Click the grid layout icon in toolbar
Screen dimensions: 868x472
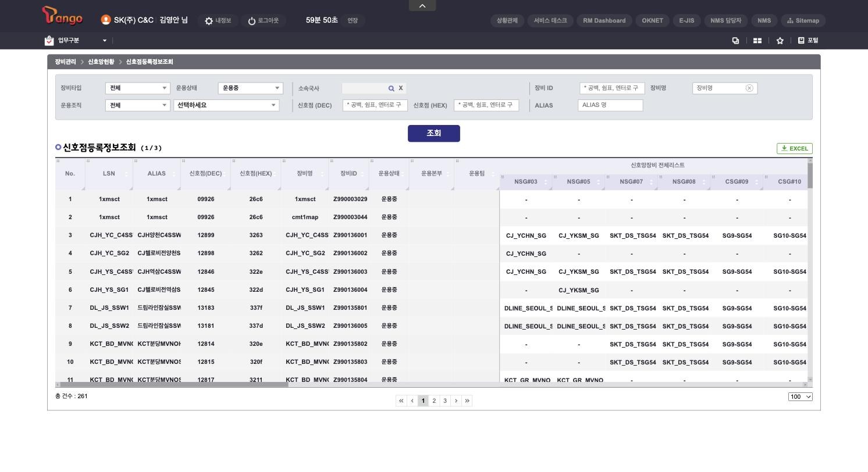(757, 41)
